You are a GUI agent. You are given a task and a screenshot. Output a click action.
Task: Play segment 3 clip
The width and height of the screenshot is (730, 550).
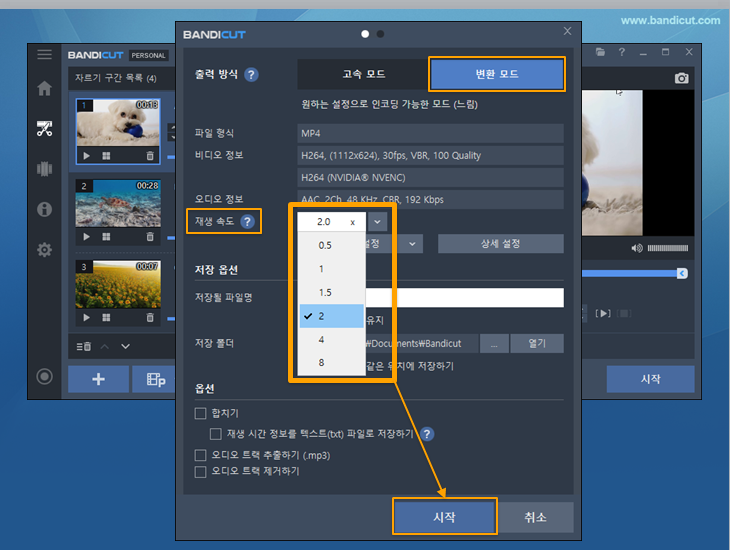(x=87, y=318)
